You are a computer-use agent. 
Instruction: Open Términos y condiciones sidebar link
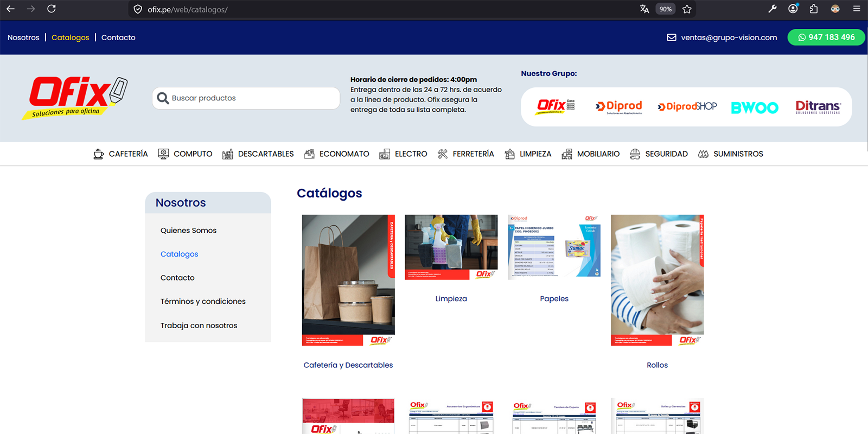pyautogui.click(x=203, y=302)
